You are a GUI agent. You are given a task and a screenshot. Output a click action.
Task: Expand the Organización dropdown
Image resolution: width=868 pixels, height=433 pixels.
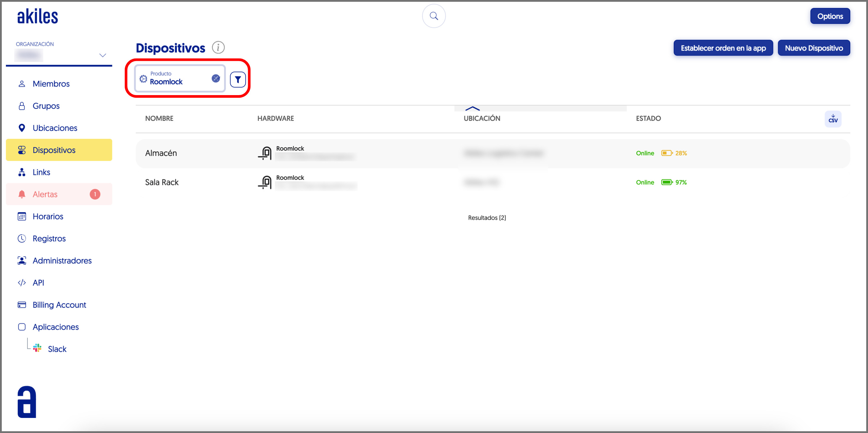tap(102, 55)
